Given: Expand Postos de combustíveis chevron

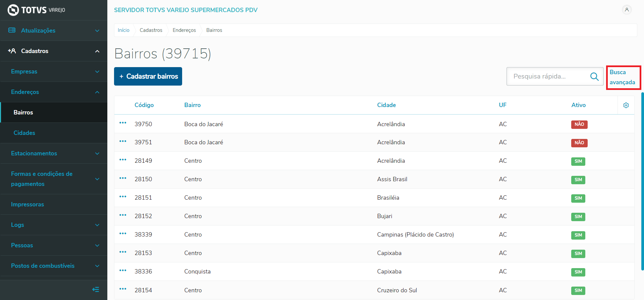Looking at the screenshot, I should pyautogui.click(x=97, y=266).
